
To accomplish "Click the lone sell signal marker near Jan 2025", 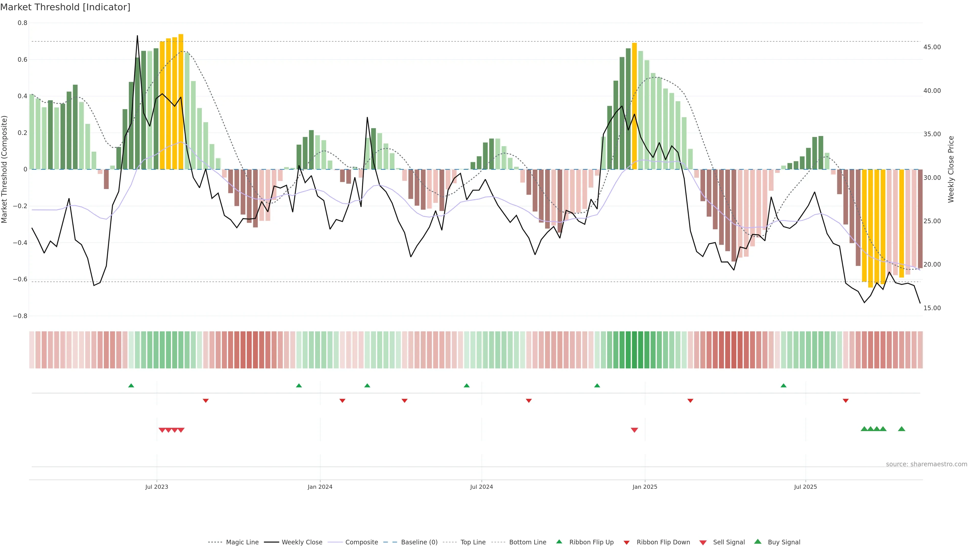I will [634, 430].
